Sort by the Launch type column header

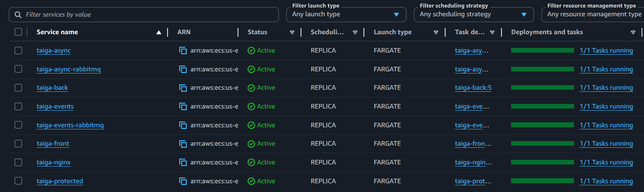coord(436,32)
